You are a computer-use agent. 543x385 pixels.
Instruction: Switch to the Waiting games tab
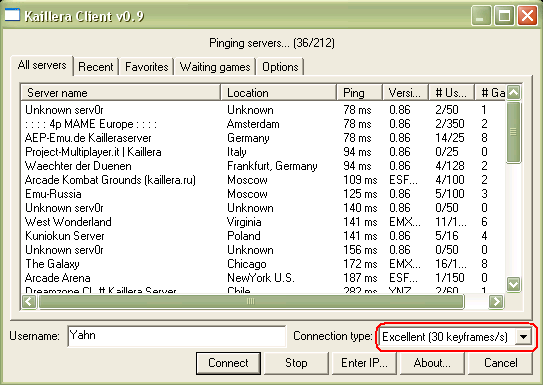(215, 66)
